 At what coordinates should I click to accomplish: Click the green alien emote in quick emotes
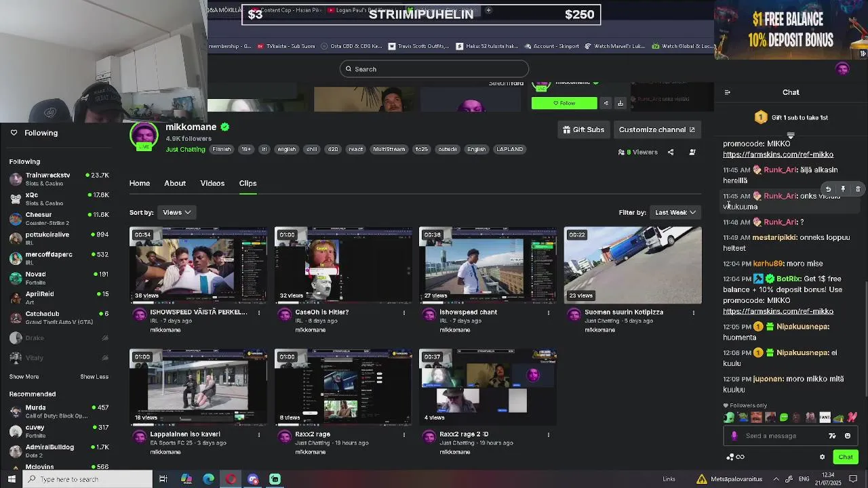tap(729, 418)
